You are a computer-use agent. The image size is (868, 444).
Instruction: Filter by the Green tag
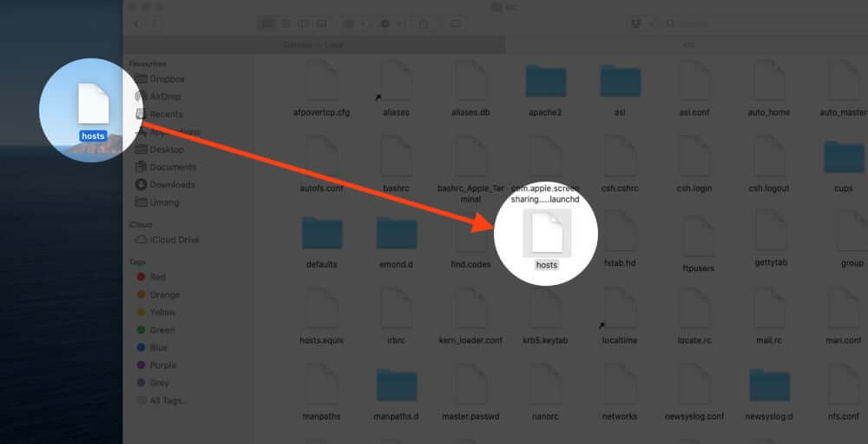point(156,330)
